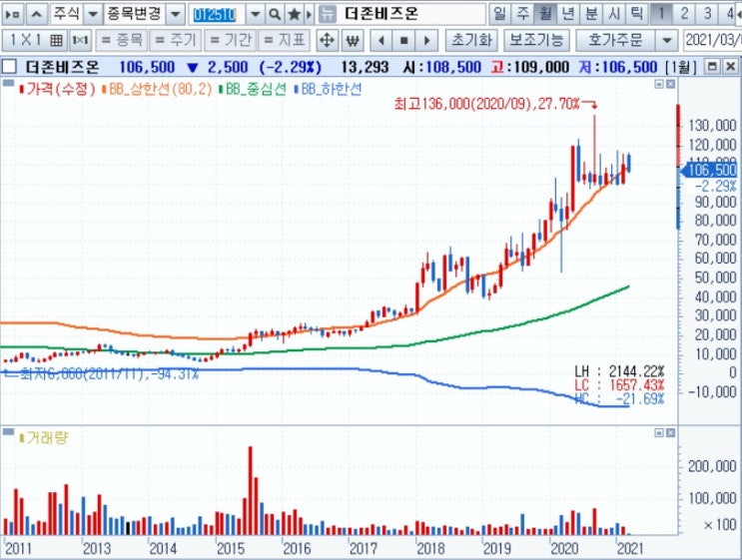This screenshot has height=560, width=742.
Task: Close the price panel with small X
Action: click(670, 84)
